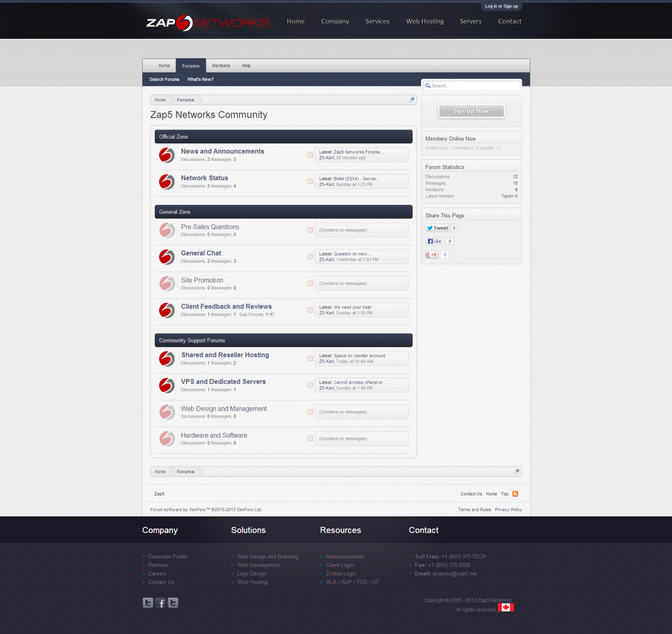Select Services in the top menu
The image size is (672, 634).
click(377, 22)
